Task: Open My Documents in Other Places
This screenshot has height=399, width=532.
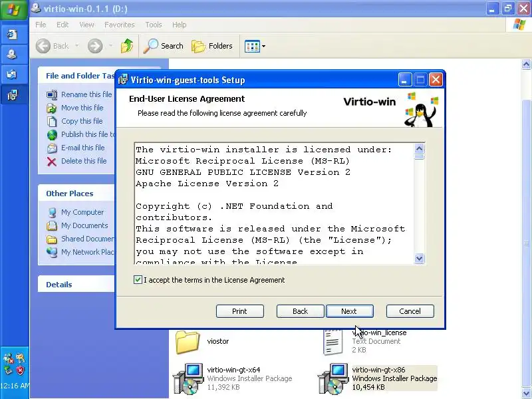Action: pyautogui.click(x=84, y=225)
